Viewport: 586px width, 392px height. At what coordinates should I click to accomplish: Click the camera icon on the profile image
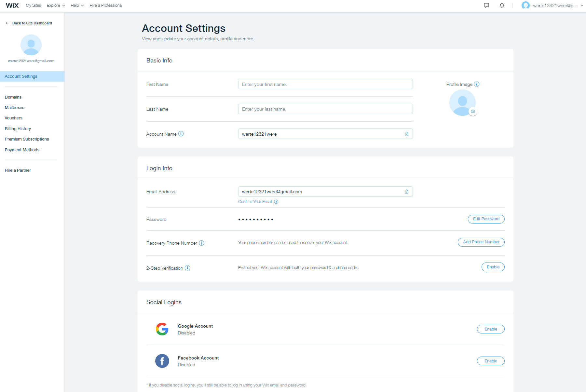tap(473, 111)
